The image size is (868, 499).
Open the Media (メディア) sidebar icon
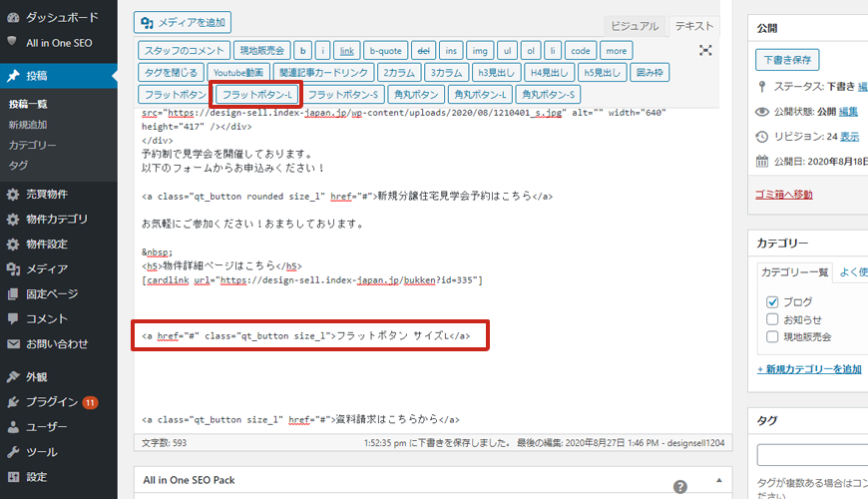coord(13,268)
